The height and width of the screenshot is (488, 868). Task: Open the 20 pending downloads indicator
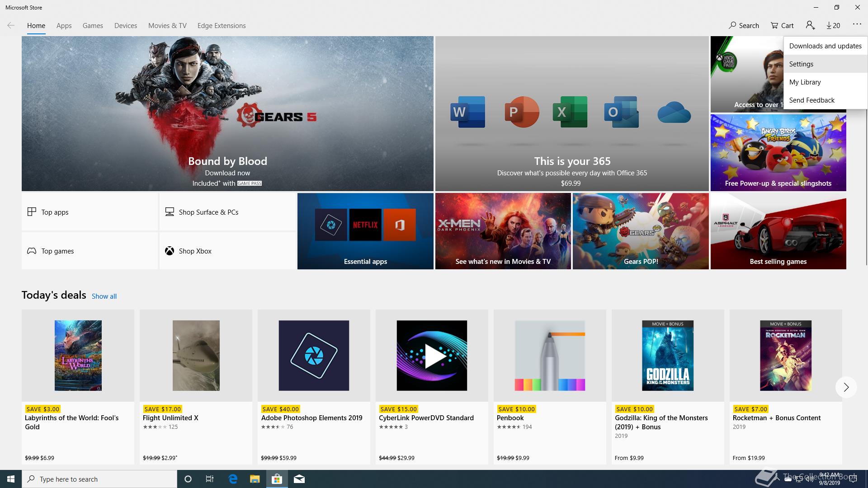click(x=833, y=26)
